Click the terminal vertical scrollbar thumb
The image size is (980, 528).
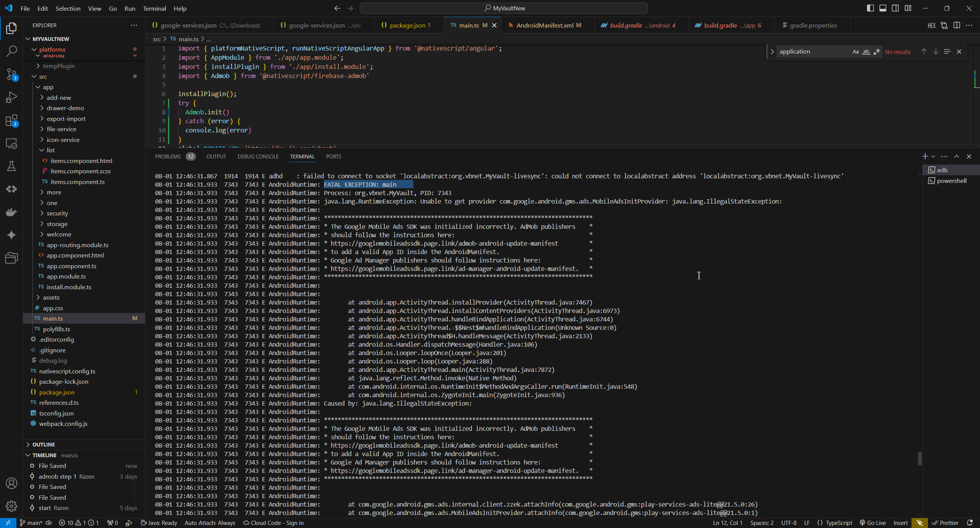(x=920, y=458)
